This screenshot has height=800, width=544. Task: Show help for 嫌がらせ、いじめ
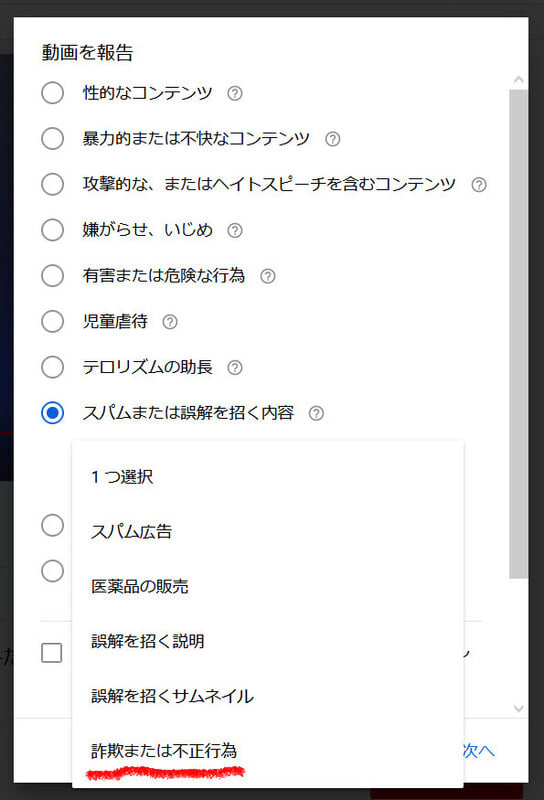(235, 230)
